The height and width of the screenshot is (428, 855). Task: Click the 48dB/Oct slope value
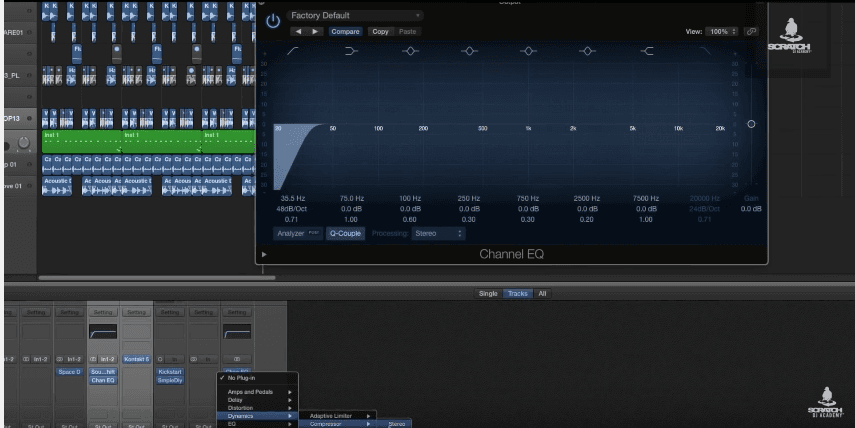pos(292,209)
